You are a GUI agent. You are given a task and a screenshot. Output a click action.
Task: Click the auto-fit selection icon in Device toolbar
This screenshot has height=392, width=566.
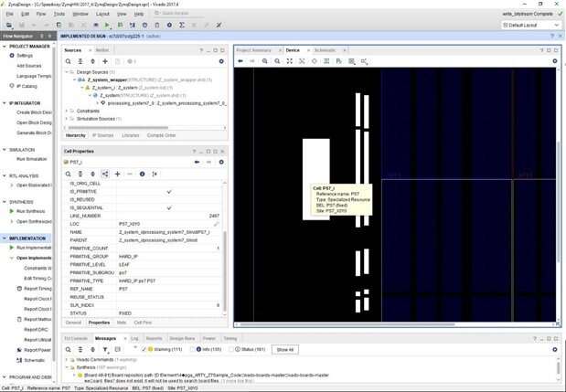[x=314, y=61]
